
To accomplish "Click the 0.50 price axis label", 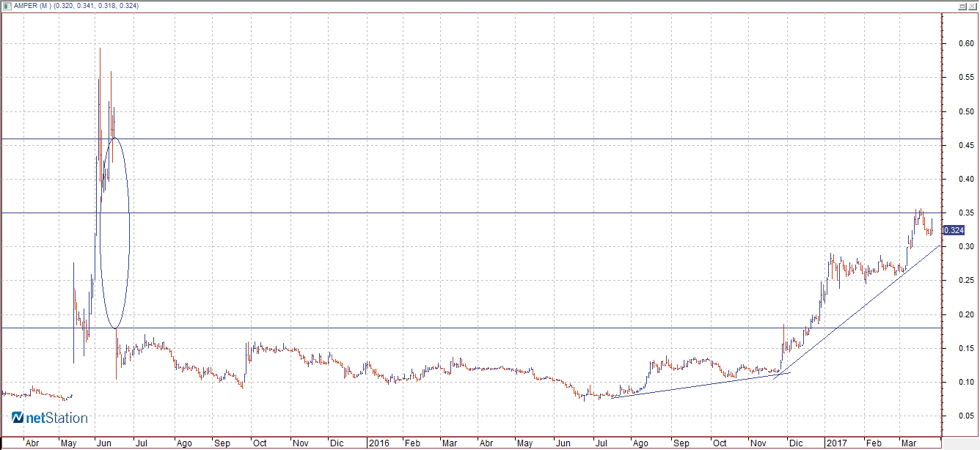I will click(x=965, y=111).
